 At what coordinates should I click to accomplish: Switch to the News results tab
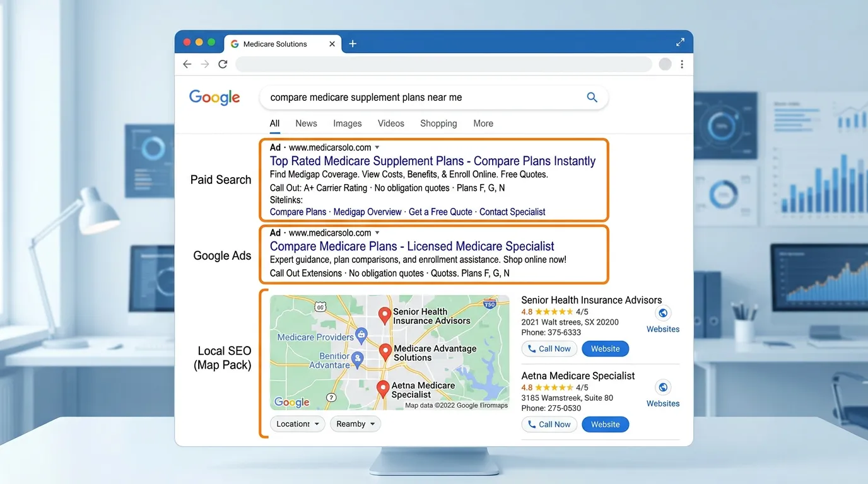[306, 124]
